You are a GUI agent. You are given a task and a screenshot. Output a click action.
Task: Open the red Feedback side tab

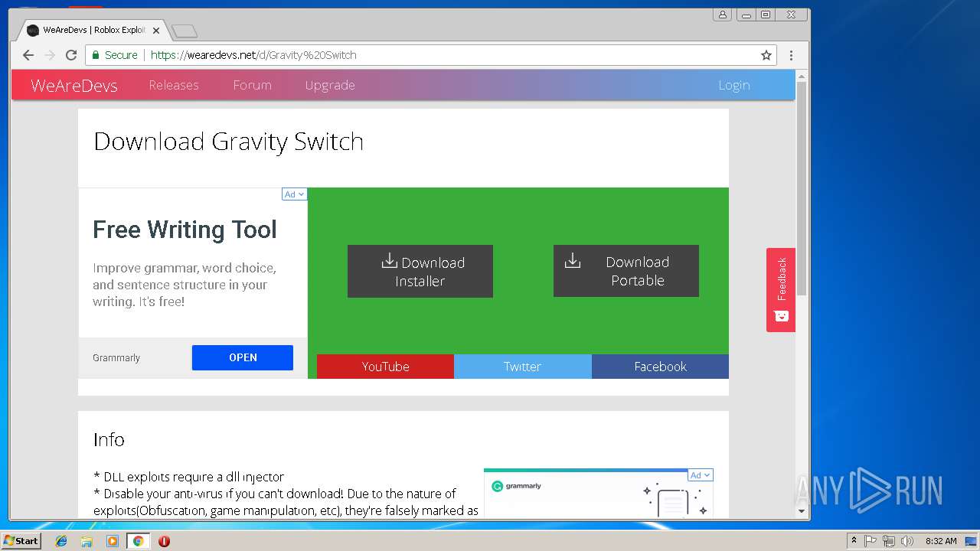(781, 290)
